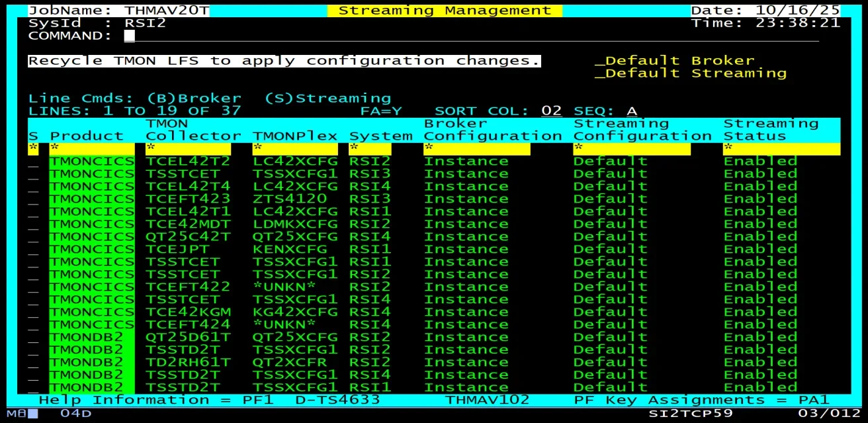Viewport: 868px width, 423px height.
Task: Select the line command field for TCEL42T2 row
Action: click(32, 160)
